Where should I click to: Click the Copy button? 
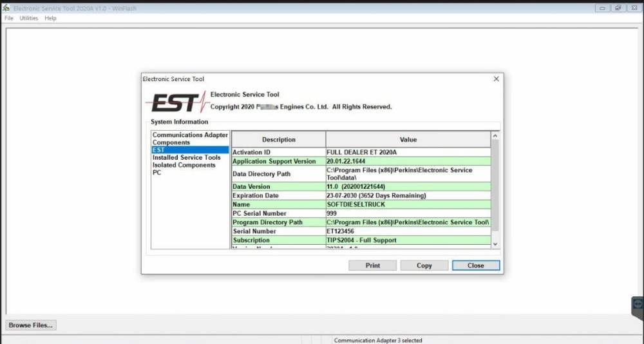[x=424, y=265]
